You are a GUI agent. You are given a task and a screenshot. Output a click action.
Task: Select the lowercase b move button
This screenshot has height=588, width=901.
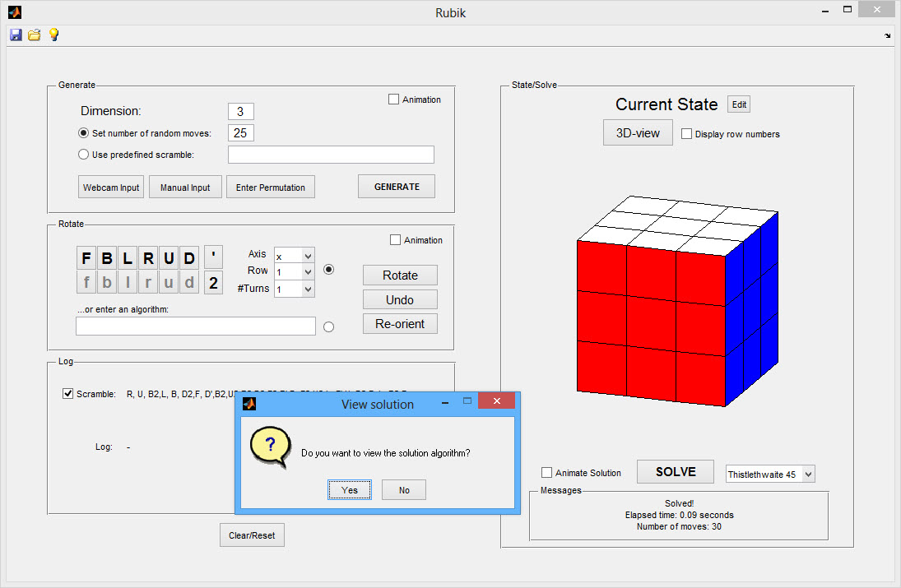tap(107, 283)
